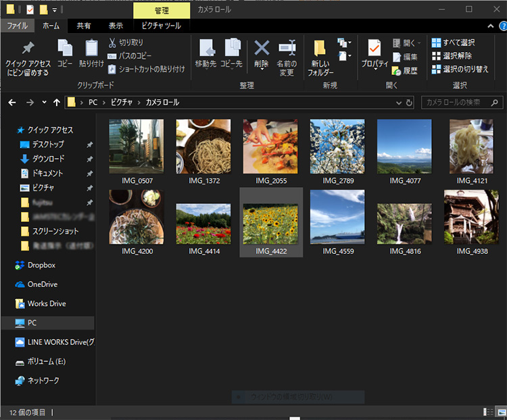Click the Copy (コピー) ribbon icon
Viewport: 507px width, 420px height.
point(65,54)
